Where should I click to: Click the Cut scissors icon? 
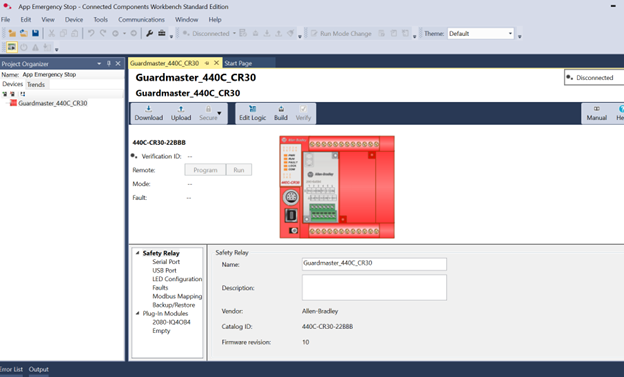point(51,33)
